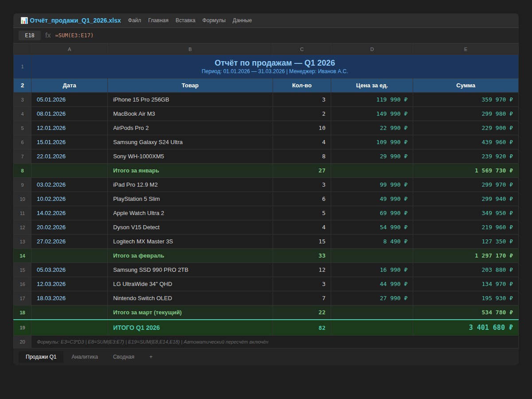Click the date cell 22.01.2026

tap(70, 156)
